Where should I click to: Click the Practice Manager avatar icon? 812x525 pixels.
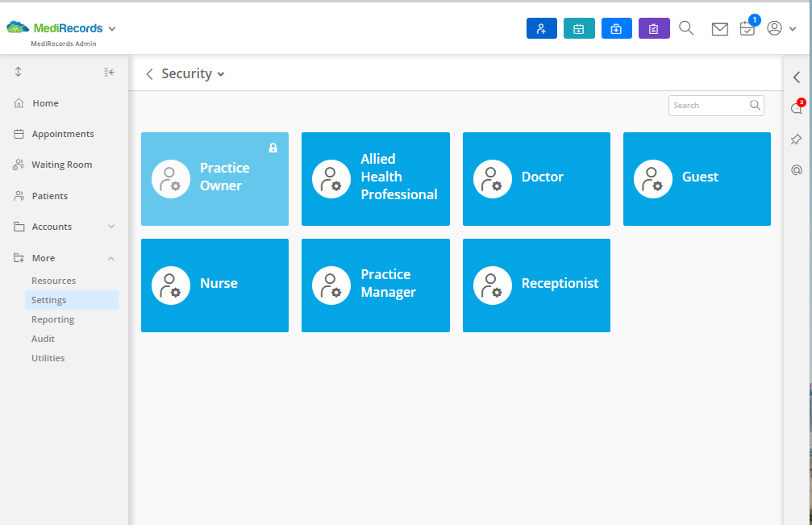(x=331, y=285)
